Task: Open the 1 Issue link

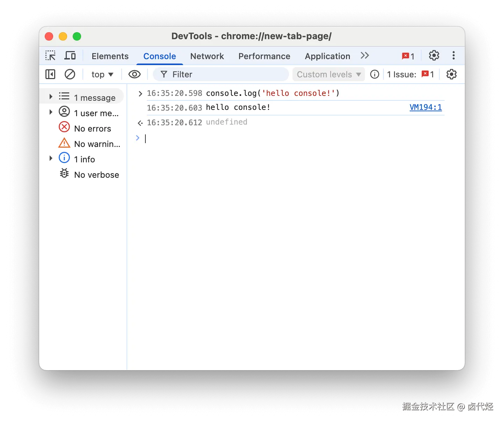Action: (410, 75)
